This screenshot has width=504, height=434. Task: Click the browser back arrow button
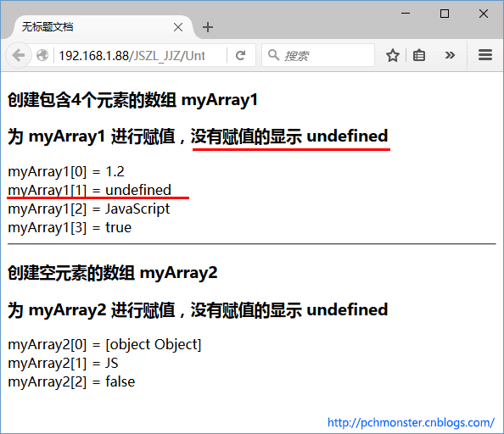click(19, 55)
